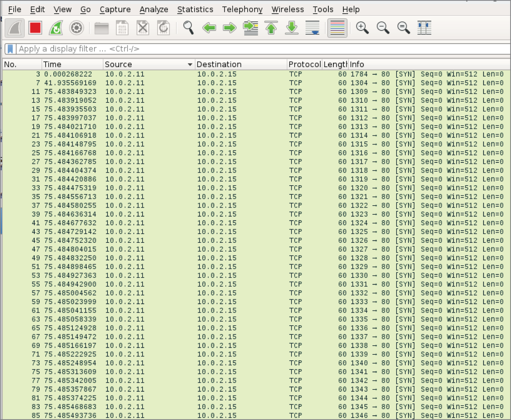
Task: Select packet with time 41.935569169
Action: (x=256, y=83)
